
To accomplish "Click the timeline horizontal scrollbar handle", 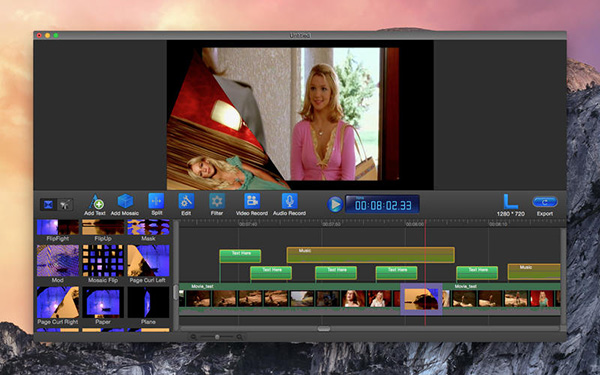I will (x=324, y=329).
